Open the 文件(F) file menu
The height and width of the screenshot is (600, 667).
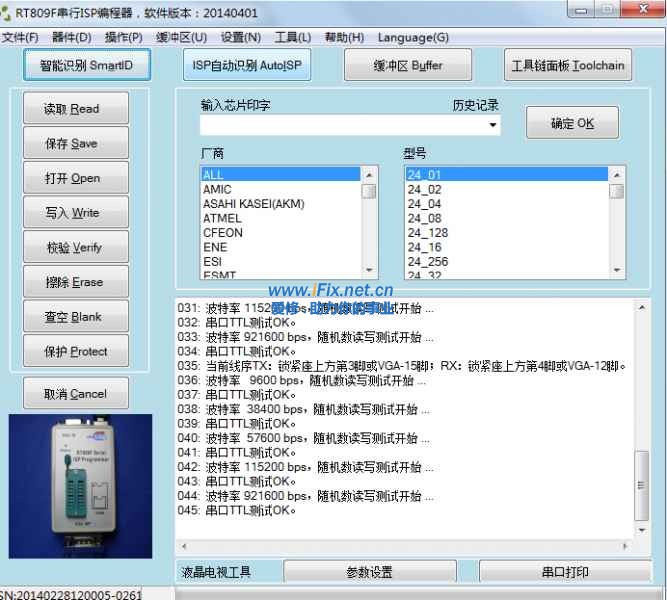[x=20, y=38]
